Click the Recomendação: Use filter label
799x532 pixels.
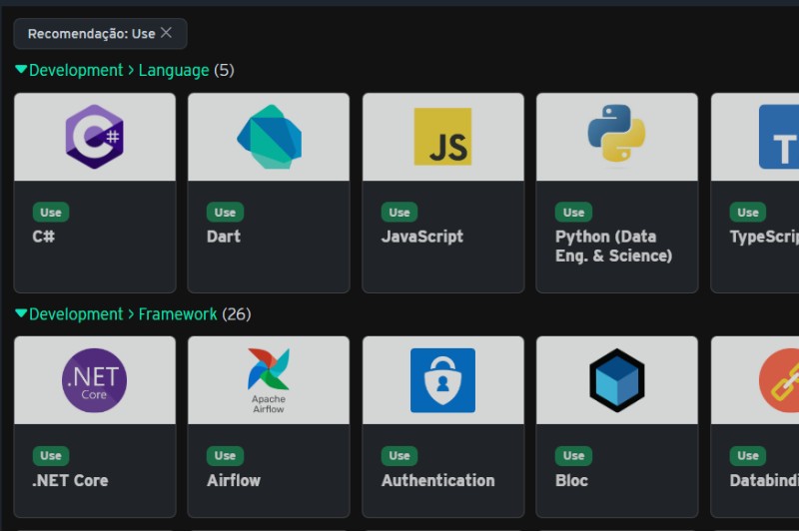click(x=91, y=34)
